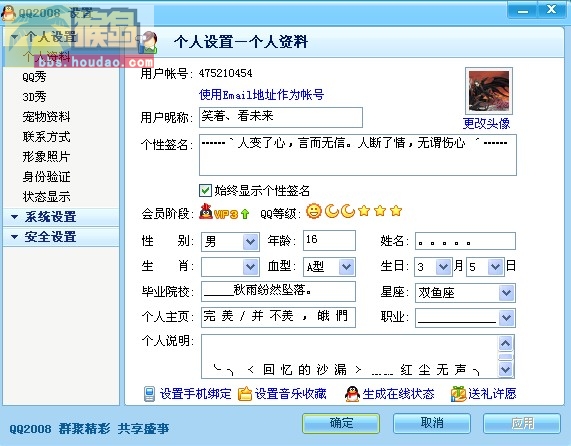571x446 pixels.
Task: Minimize the QQ2008 settings window
Action: pos(522,10)
